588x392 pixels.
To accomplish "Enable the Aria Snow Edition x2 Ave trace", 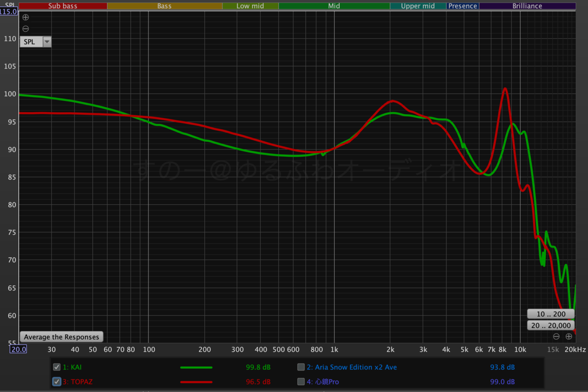I will click(301, 367).
